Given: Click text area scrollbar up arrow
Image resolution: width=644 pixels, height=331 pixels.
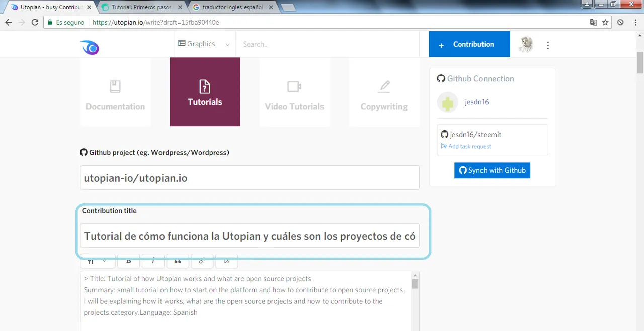Looking at the screenshot, I should pyautogui.click(x=415, y=275).
